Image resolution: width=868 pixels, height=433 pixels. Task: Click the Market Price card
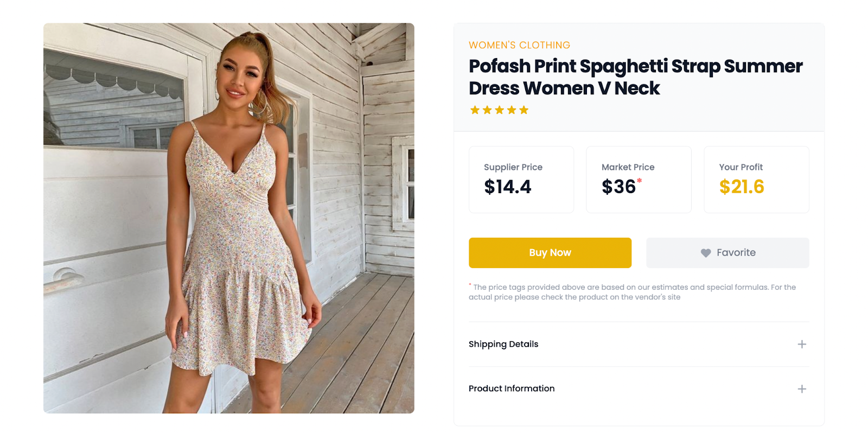(x=639, y=180)
